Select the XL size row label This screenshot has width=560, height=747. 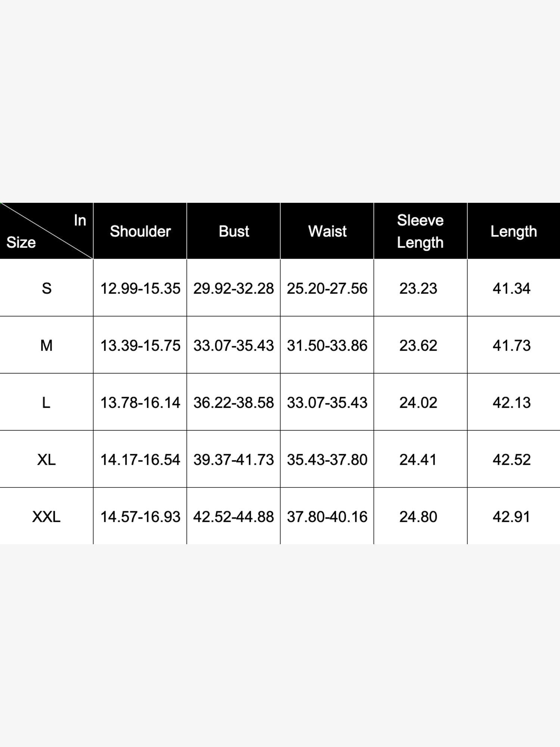click(46, 460)
